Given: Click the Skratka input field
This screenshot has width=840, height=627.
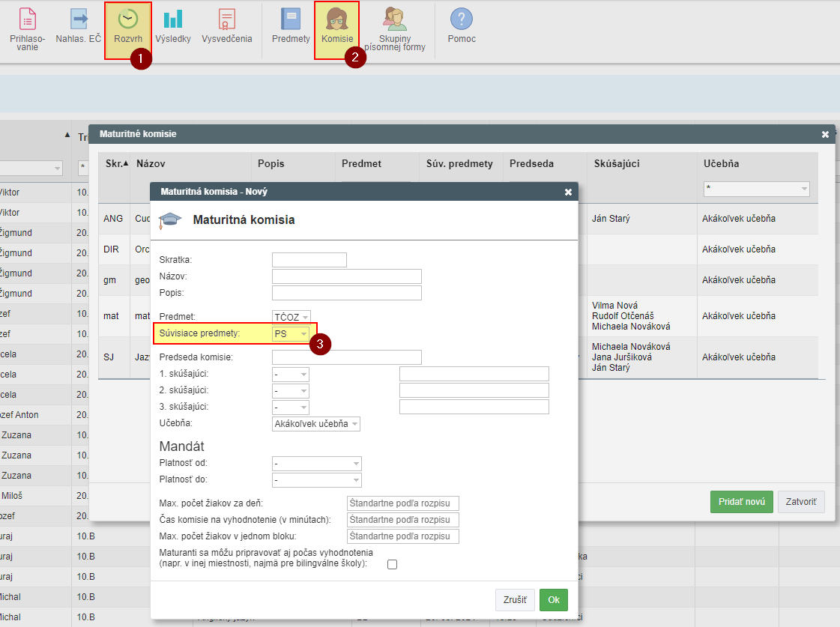Looking at the screenshot, I should pyautogui.click(x=309, y=260).
